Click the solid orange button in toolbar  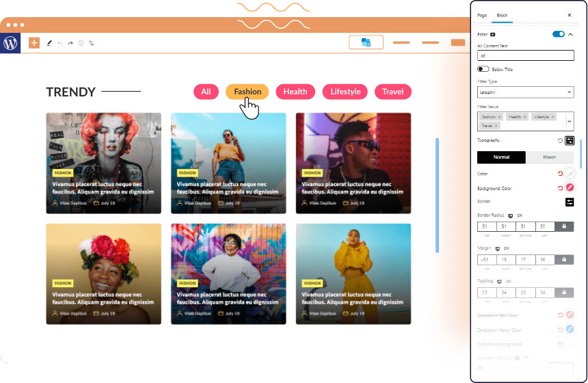458,43
